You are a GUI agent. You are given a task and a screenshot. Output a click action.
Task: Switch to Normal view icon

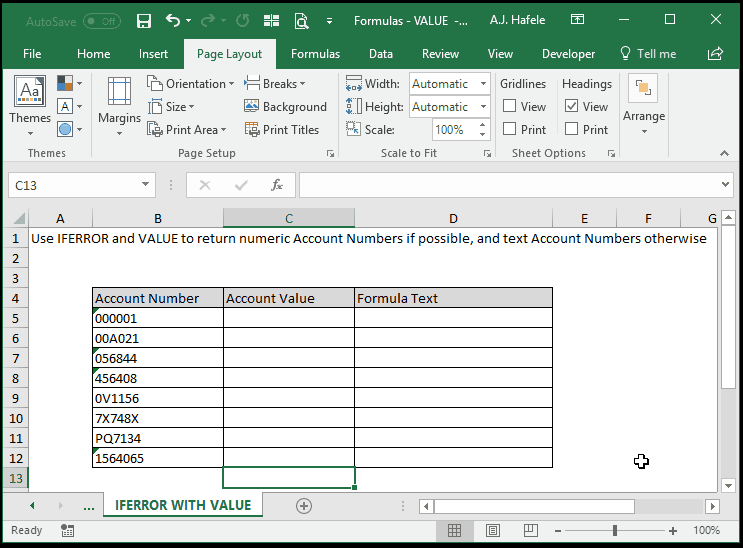(454, 530)
